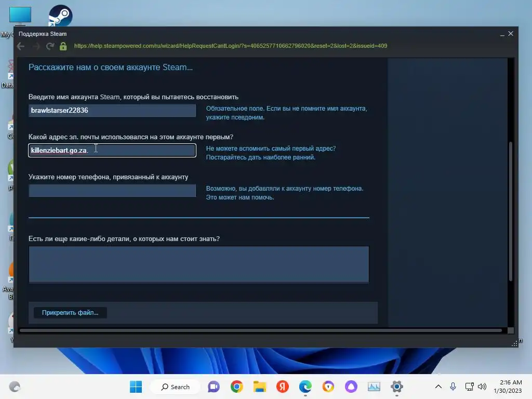This screenshot has width=532, height=399.
Task: Click the horizontal scrollbar at window bottom
Action: click(261, 330)
